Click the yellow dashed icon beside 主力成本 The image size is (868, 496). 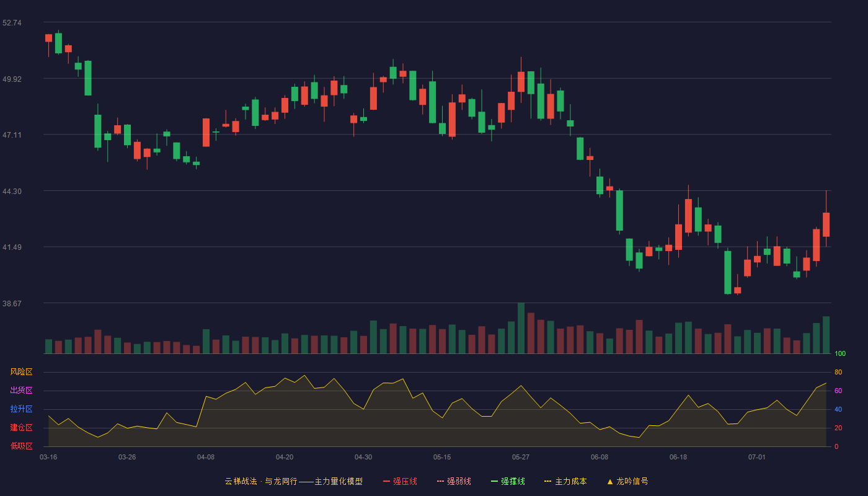click(547, 481)
